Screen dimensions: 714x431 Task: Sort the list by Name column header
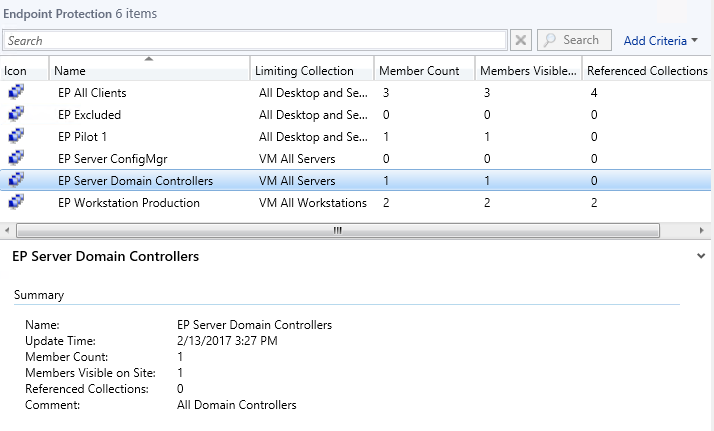click(149, 71)
